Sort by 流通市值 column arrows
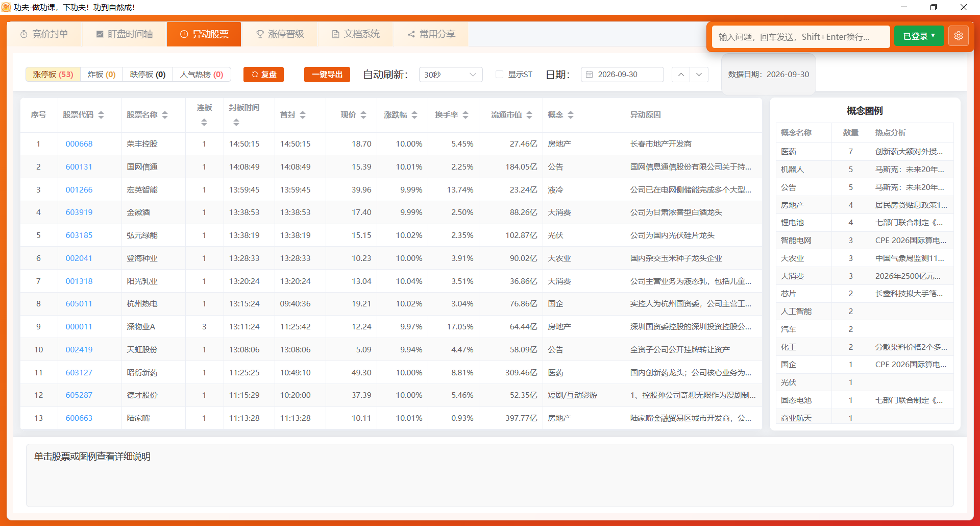Viewport: 980px width, 526px height. pyautogui.click(x=529, y=115)
